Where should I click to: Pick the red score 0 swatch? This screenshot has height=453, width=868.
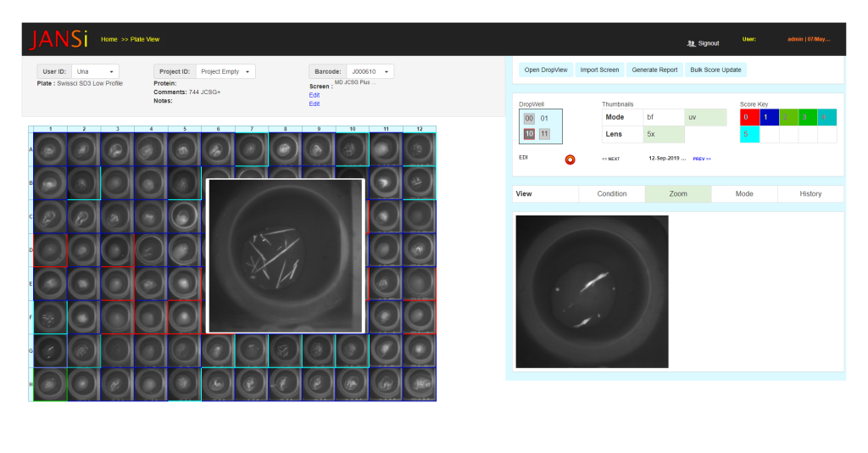click(x=749, y=118)
